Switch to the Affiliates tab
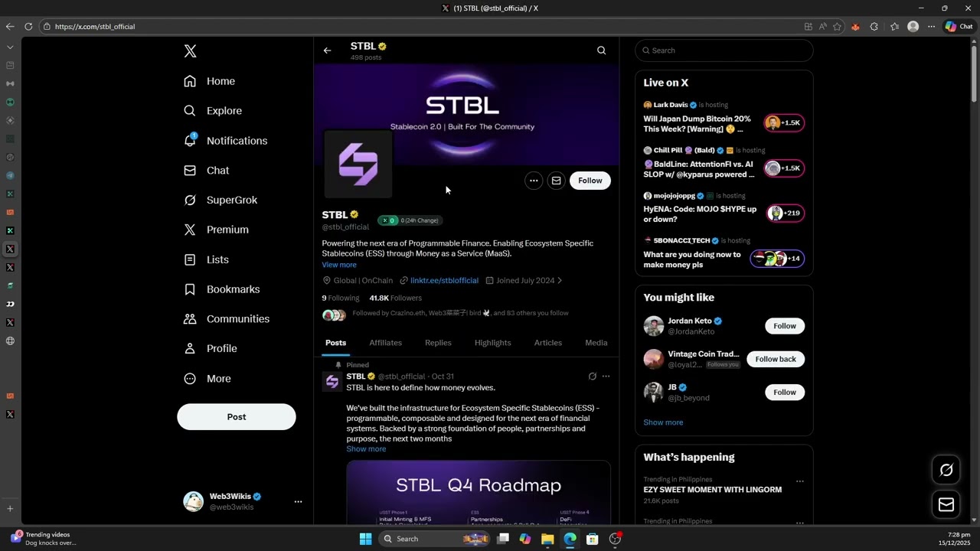980x551 pixels. (x=385, y=343)
